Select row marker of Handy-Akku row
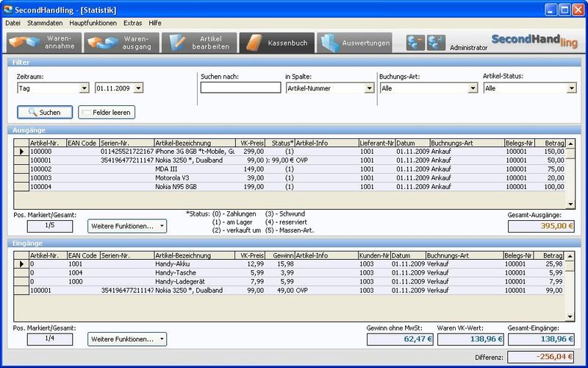Screen dimensions: 588x368 pos(21,264)
